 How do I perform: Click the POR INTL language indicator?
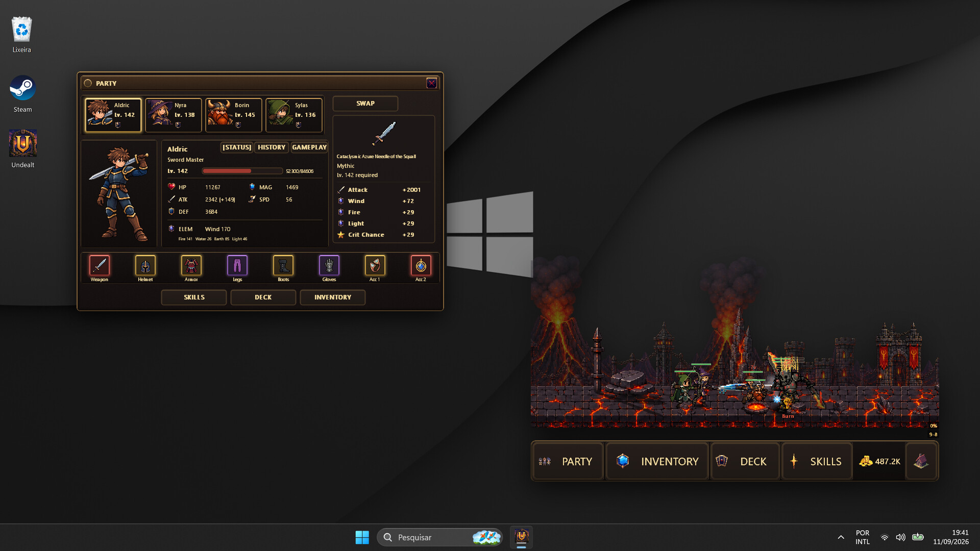[863, 537]
